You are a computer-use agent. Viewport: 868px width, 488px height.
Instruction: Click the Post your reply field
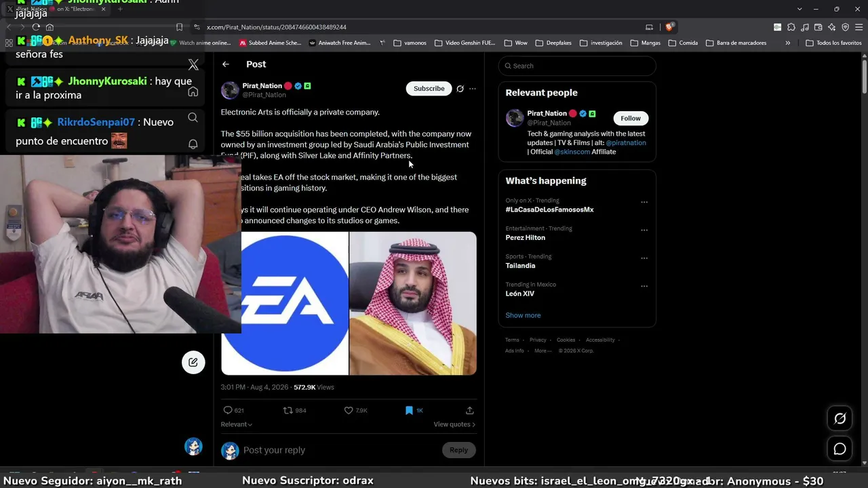(339, 450)
